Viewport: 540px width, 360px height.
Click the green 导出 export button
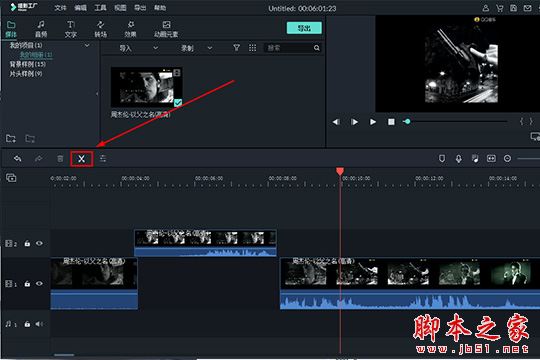click(304, 28)
